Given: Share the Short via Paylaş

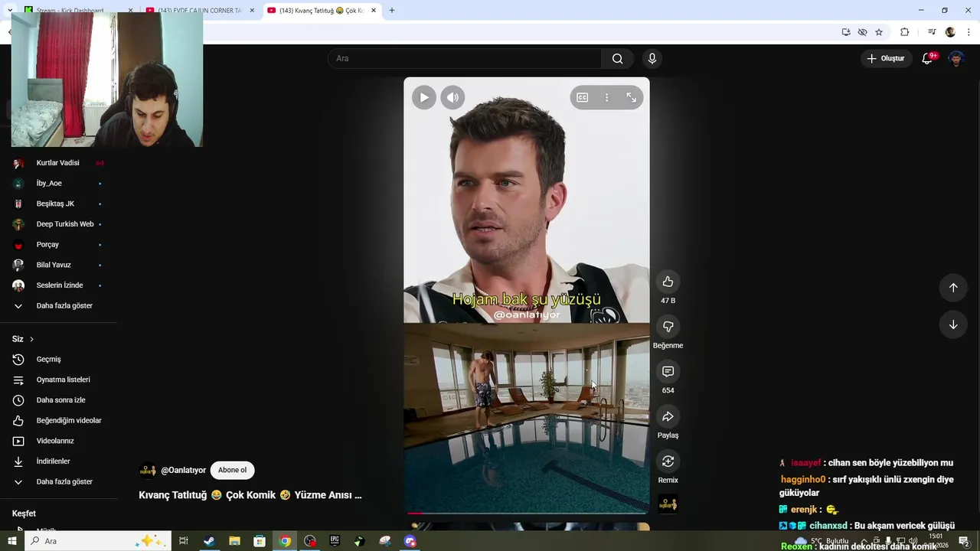Looking at the screenshot, I should (668, 416).
